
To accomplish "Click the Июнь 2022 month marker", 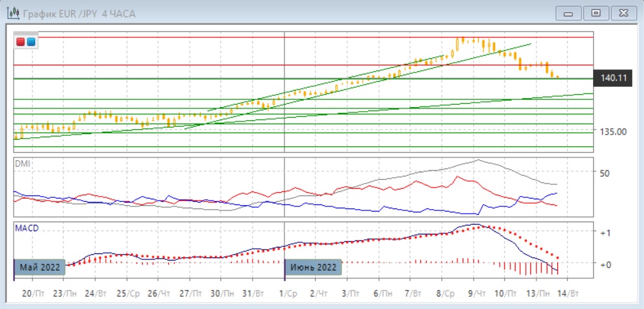I will coord(313,267).
